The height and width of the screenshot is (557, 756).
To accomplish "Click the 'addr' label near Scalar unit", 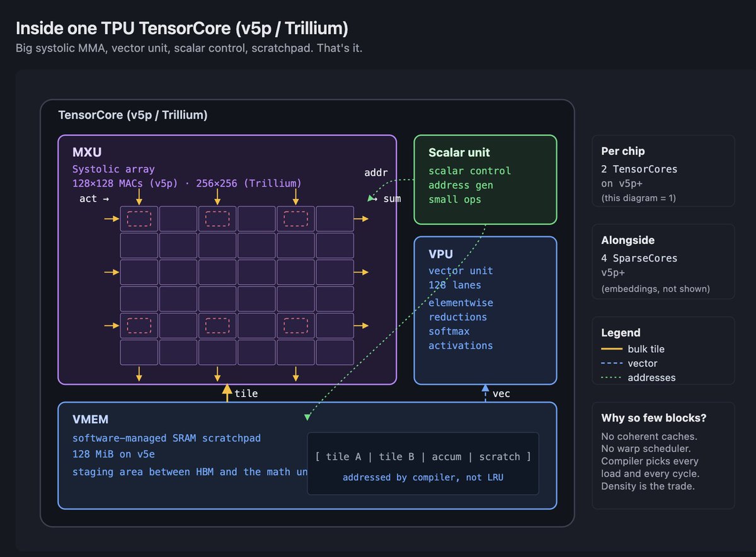I will click(x=376, y=173).
